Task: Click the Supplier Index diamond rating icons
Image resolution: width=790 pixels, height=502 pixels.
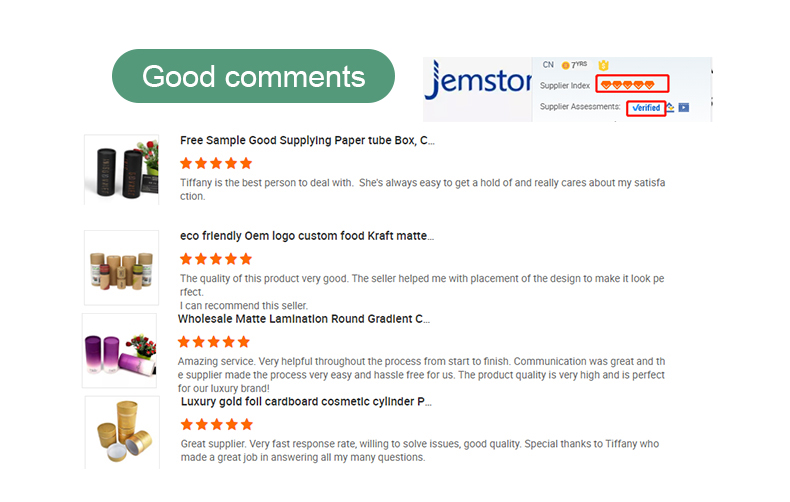Action: point(627,84)
